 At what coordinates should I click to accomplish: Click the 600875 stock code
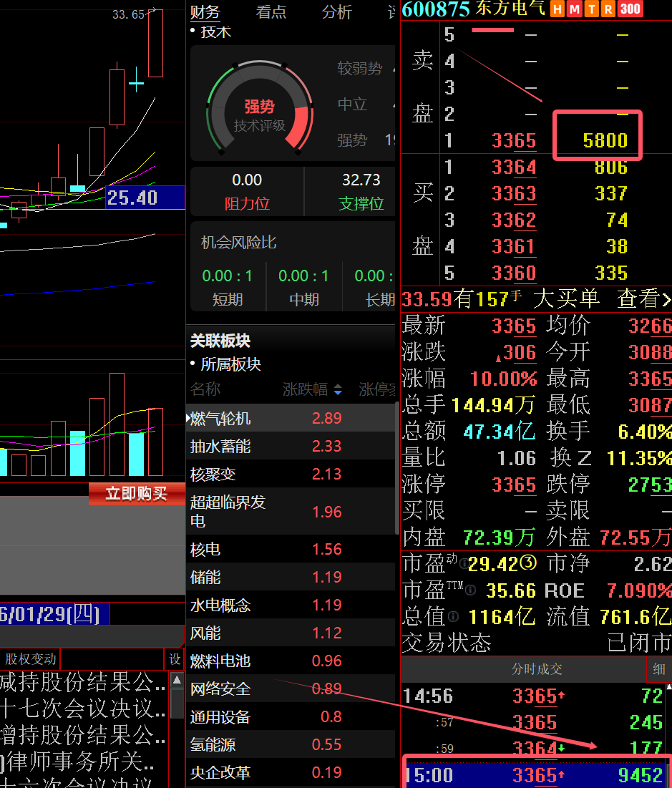point(436,9)
